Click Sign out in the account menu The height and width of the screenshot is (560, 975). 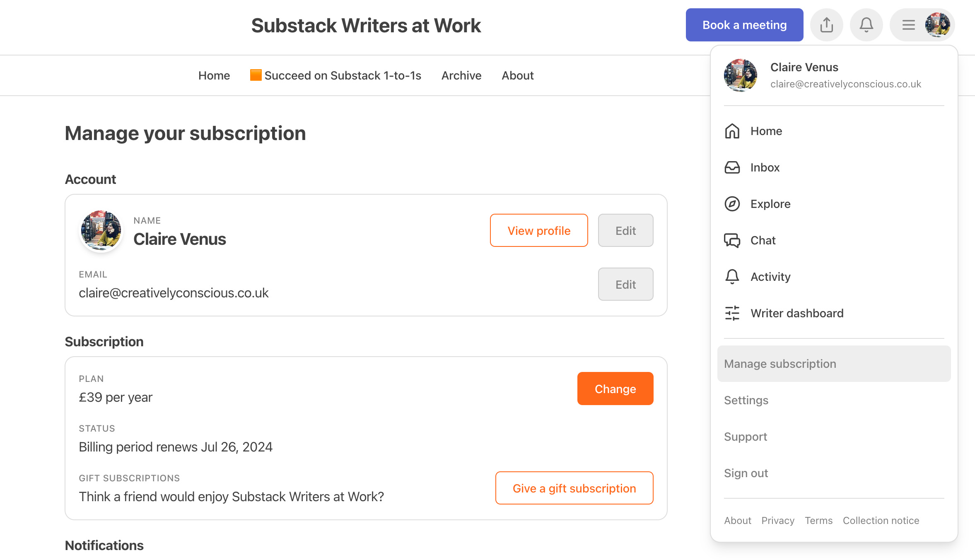click(x=746, y=473)
